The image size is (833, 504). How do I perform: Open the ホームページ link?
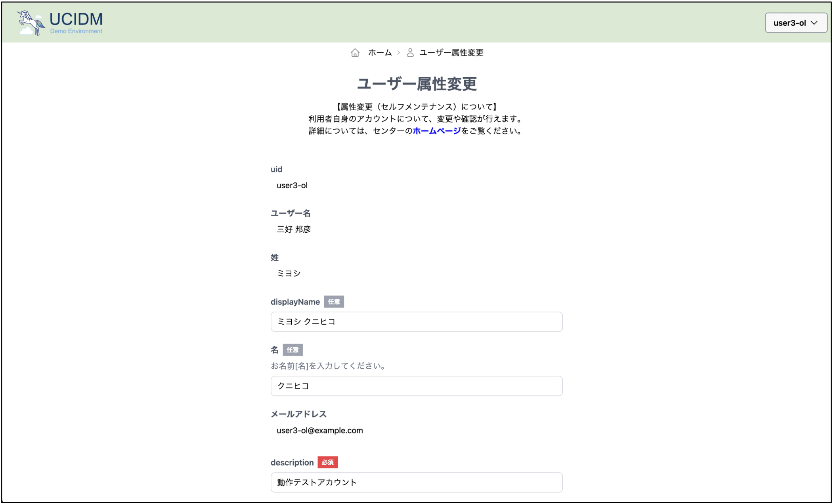click(437, 131)
